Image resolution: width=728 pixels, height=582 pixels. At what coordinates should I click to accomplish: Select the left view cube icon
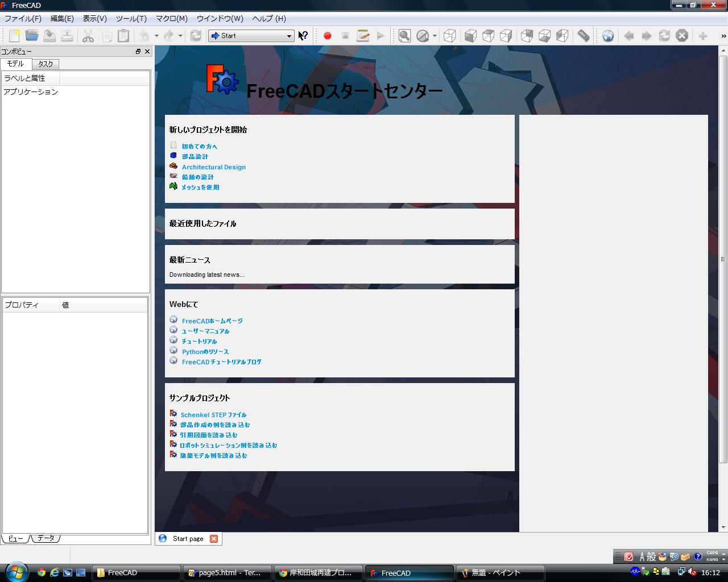pyautogui.click(x=562, y=36)
